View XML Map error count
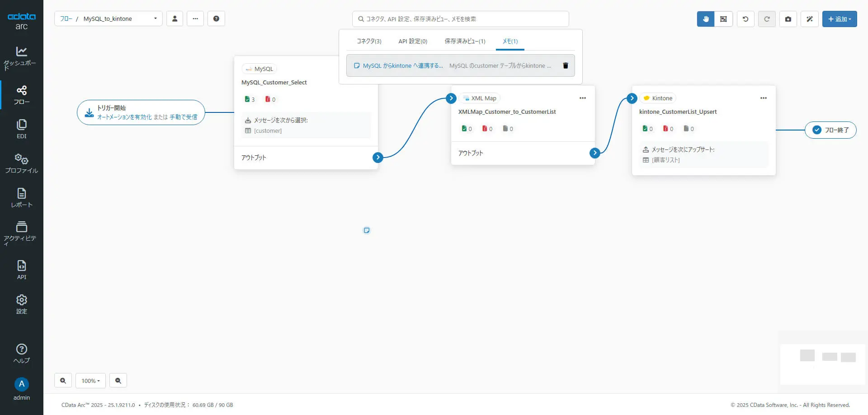 tap(487, 129)
